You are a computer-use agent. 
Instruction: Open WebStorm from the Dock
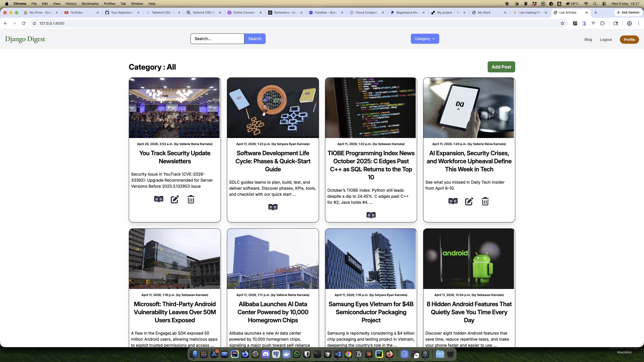pos(235,354)
